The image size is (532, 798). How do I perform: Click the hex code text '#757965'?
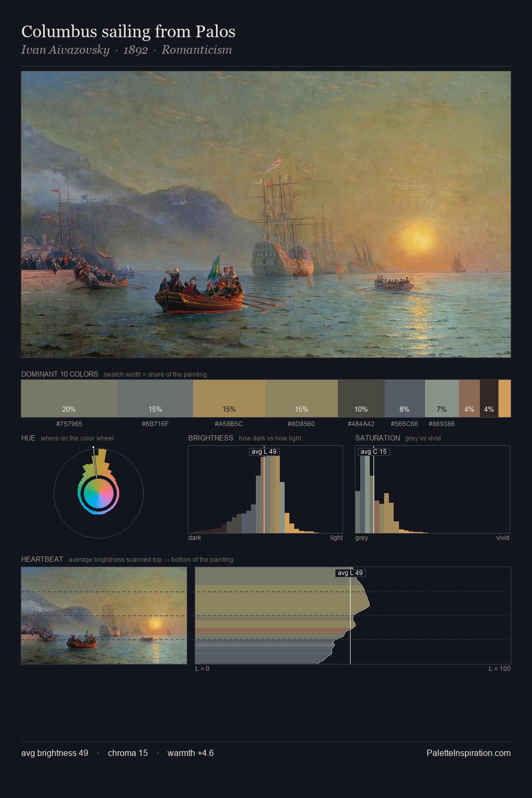tap(69, 424)
